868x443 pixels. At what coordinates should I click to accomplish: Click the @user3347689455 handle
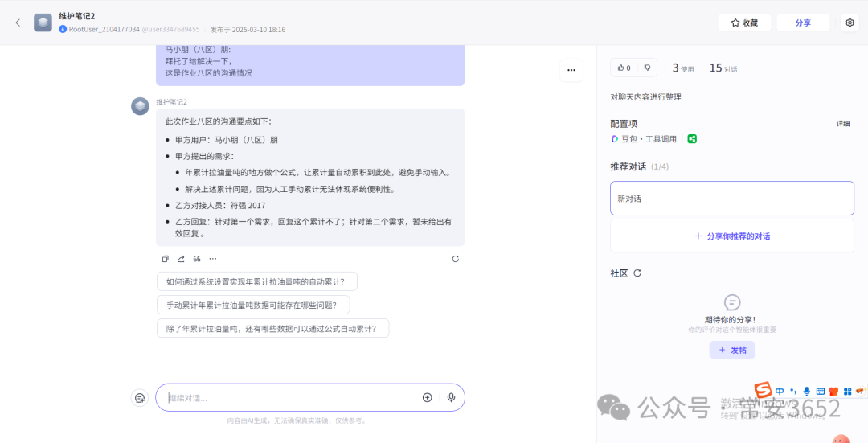point(170,30)
